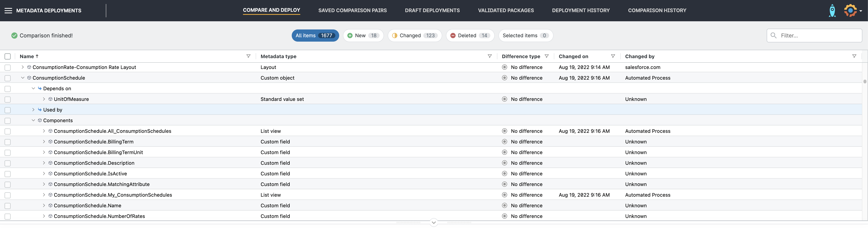Viewport: 868px width, 228px height.
Task: Select checkbox for ConsumptionSchedule.IsActive row
Action: [8, 174]
